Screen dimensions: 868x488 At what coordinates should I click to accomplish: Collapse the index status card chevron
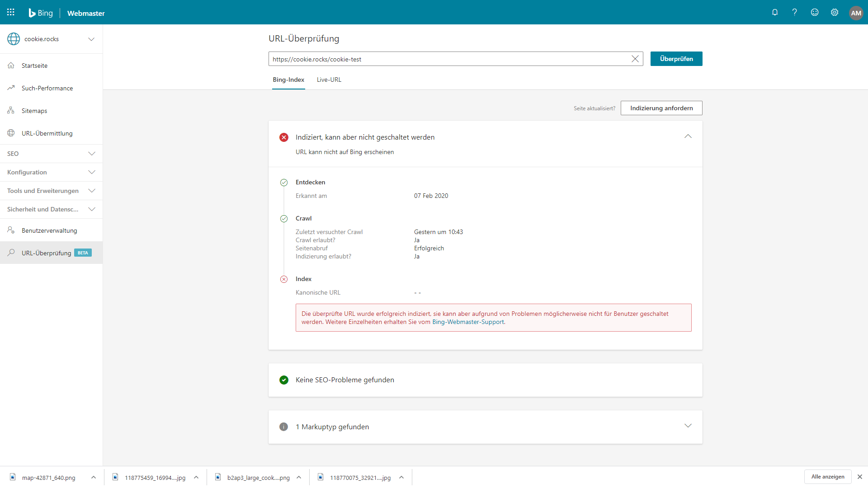pos(688,136)
